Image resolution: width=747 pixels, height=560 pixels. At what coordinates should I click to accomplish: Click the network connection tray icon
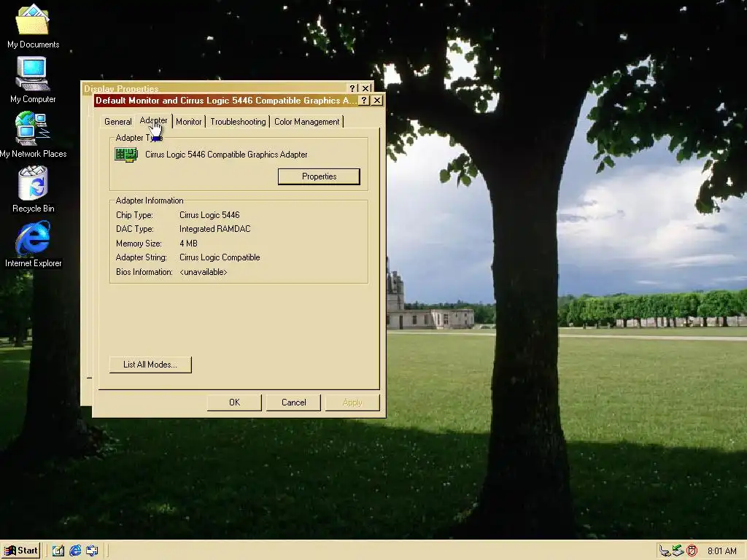pyautogui.click(x=665, y=551)
